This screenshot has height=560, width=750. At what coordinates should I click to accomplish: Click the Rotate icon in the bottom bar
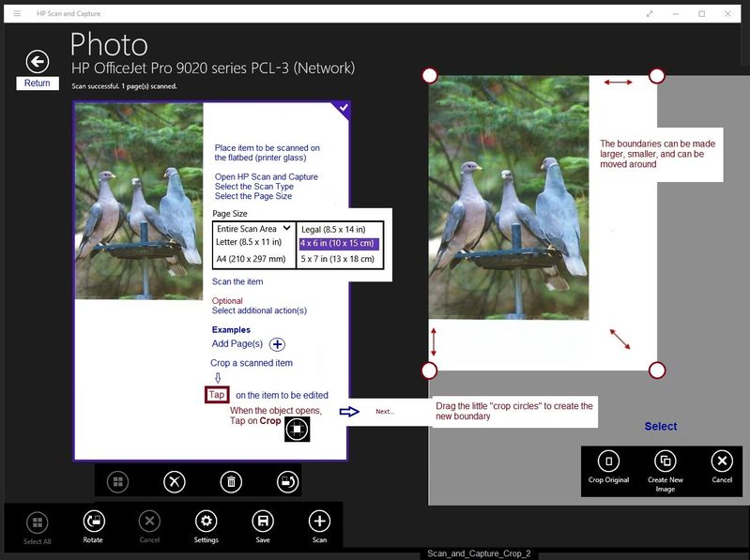tap(93, 522)
